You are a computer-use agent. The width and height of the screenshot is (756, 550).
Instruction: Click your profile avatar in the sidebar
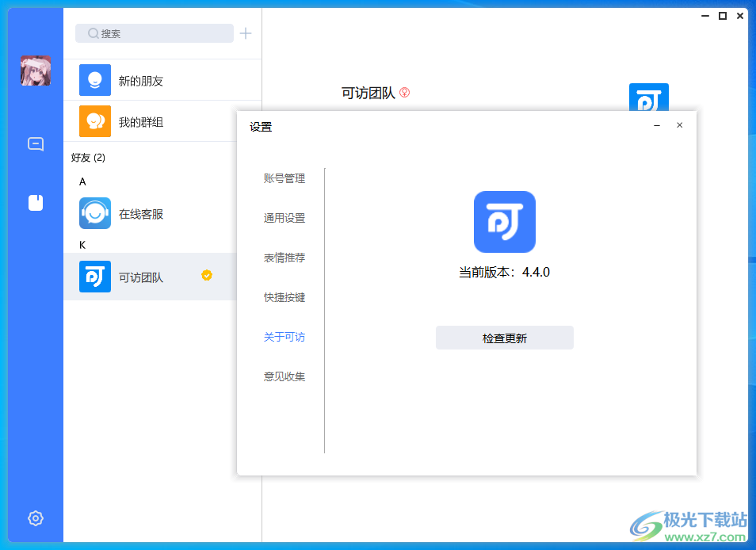pyautogui.click(x=35, y=71)
